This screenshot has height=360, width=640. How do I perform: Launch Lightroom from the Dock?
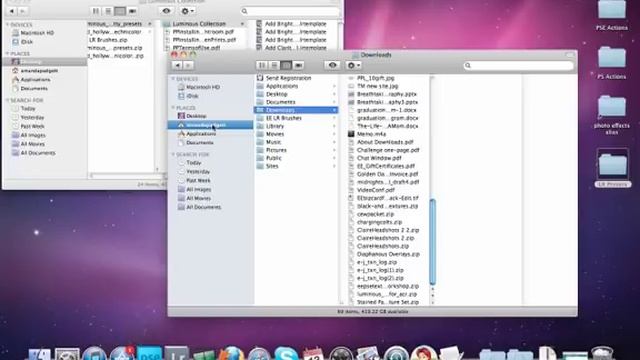(176, 353)
